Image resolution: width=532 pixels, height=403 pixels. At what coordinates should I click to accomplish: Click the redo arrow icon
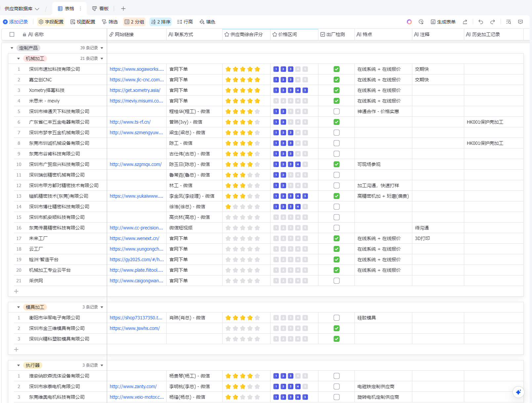point(492,22)
